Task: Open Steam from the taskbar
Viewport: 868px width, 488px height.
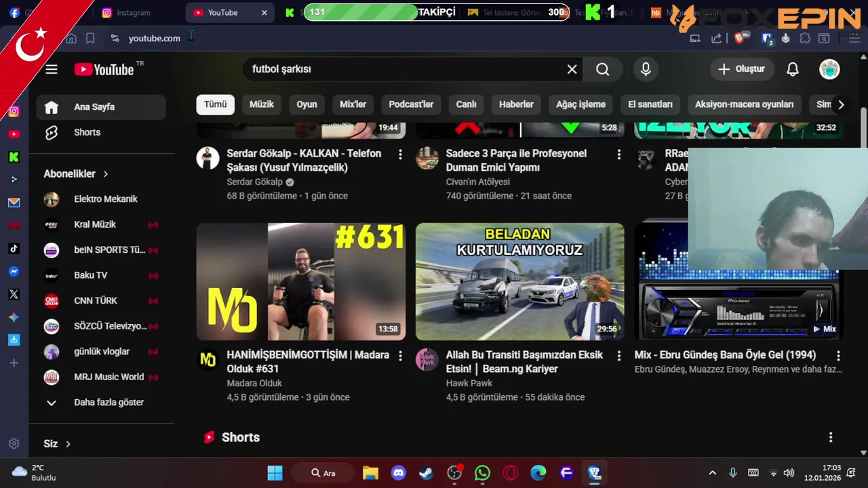Action: 427,473
